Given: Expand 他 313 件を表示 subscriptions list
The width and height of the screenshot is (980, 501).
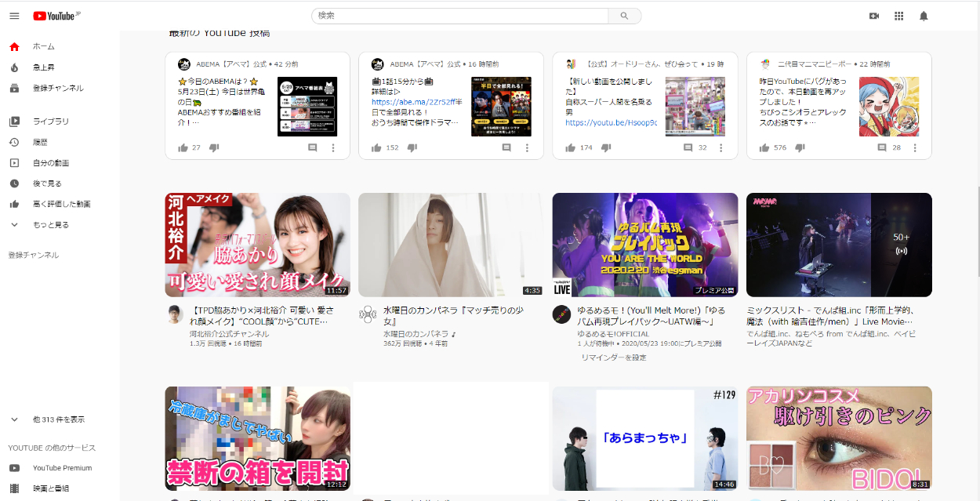Looking at the screenshot, I should coord(58,419).
